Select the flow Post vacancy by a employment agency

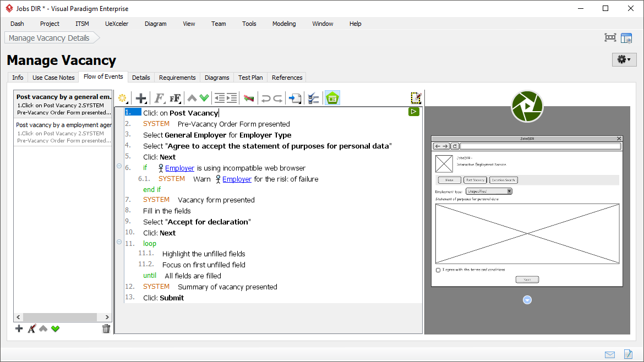tap(63, 133)
